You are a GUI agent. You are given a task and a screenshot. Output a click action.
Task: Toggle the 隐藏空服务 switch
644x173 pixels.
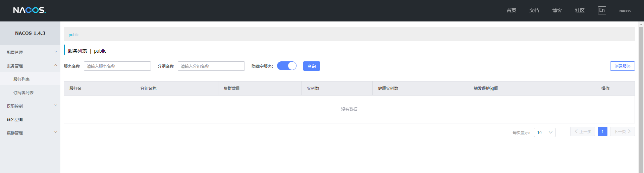287,66
